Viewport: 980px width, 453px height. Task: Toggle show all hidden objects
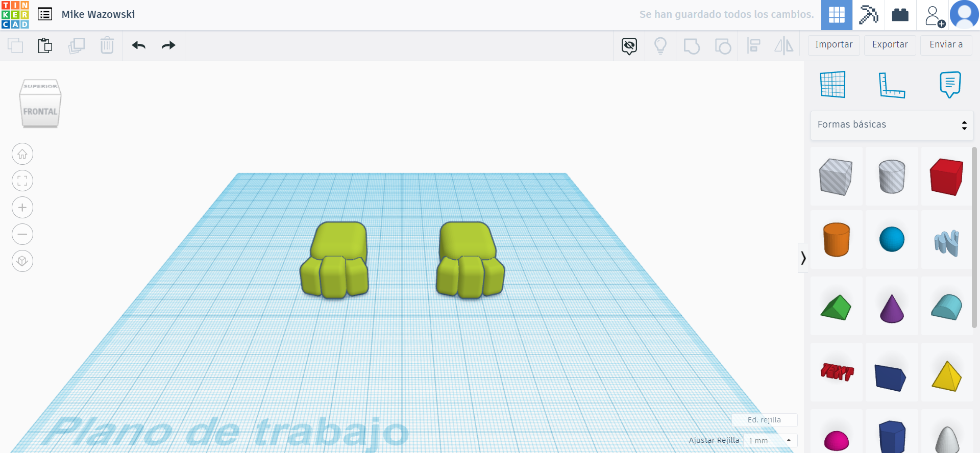629,46
